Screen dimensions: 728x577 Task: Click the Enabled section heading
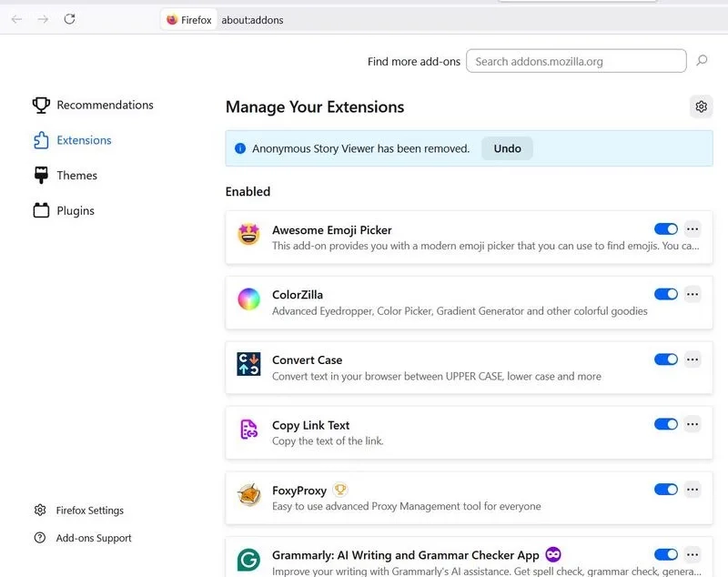click(248, 191)
